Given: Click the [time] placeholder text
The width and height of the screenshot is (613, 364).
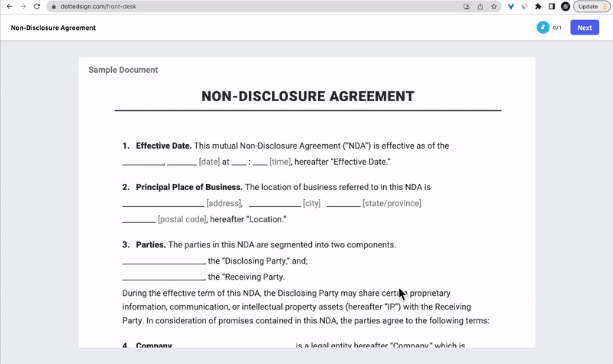Looking at the screenshot, I should click(x=280, y=162).
